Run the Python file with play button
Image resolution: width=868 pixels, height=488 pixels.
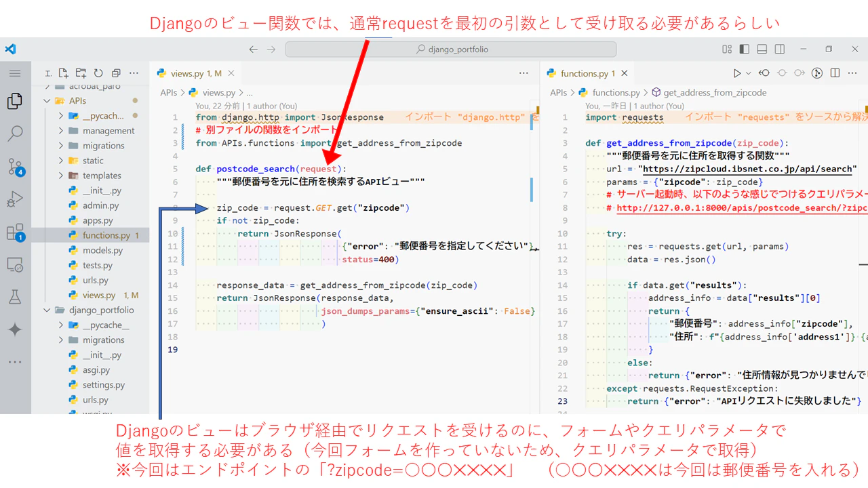737,73
